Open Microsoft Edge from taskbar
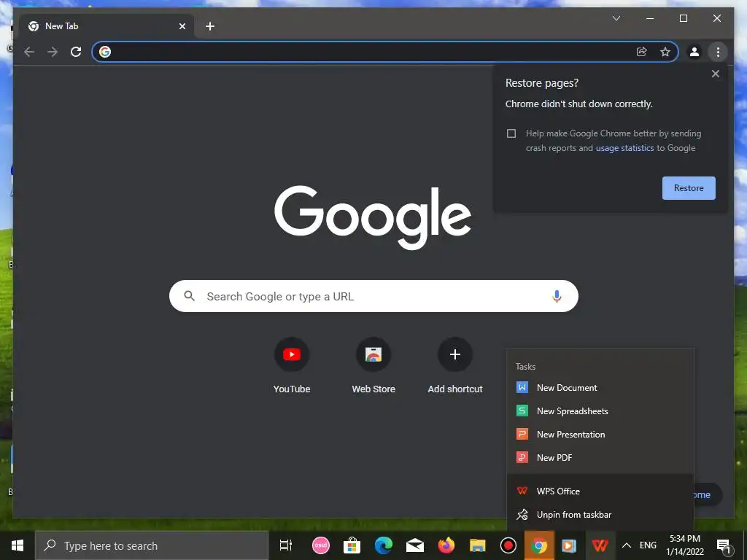 coord(383,545)
